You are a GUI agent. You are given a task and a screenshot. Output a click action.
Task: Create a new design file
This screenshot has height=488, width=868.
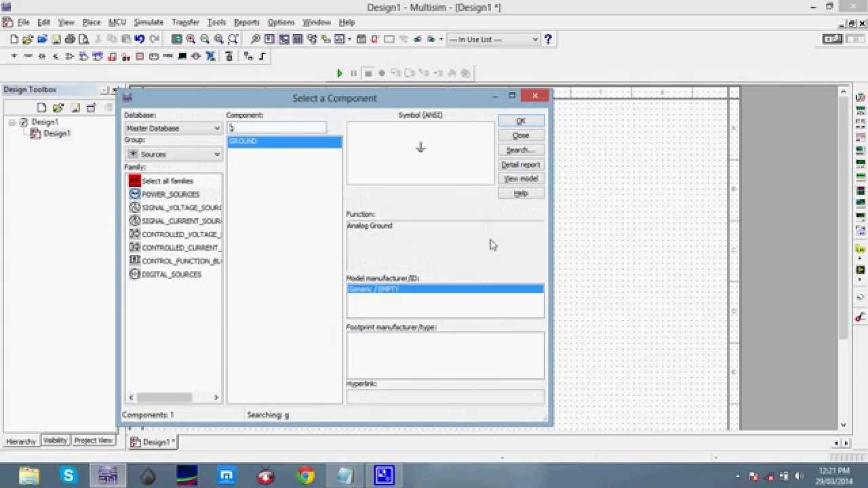[14, 39]
